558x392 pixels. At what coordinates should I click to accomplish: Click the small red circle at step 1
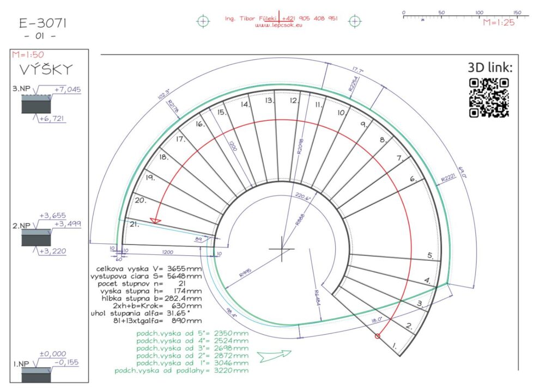377,336
